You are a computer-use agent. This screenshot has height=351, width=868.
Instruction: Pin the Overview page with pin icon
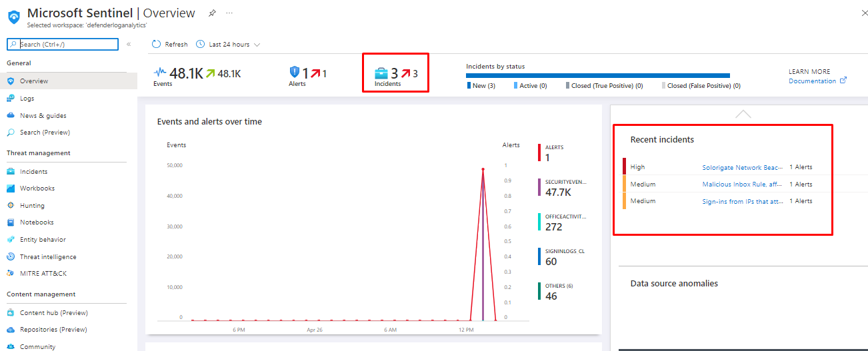point(212,13)
